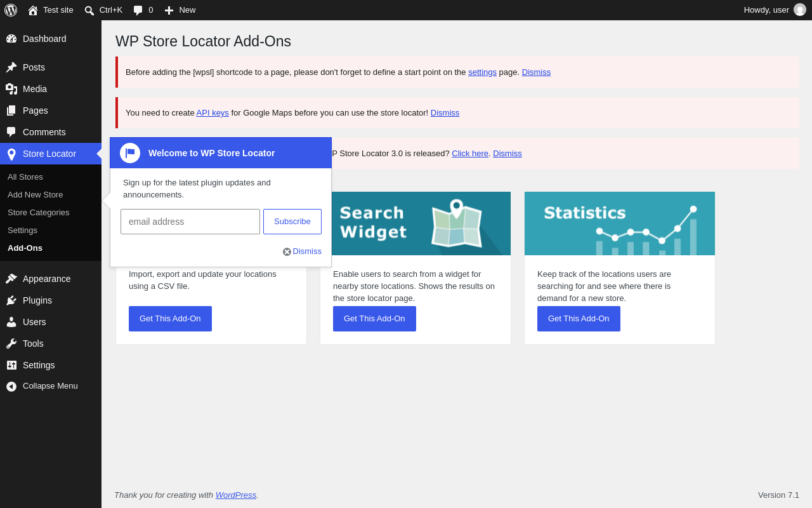Open Store Locator Settings submenu item
This screenshot has width=812, height=508.
point(51,230)
